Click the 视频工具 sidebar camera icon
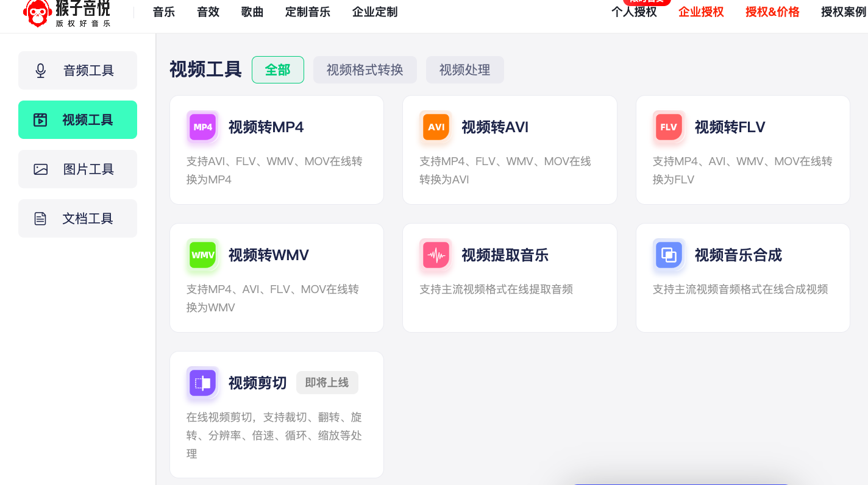Image resolution: width=868 pixels, height=485 pixels. (x=40, y=119)
